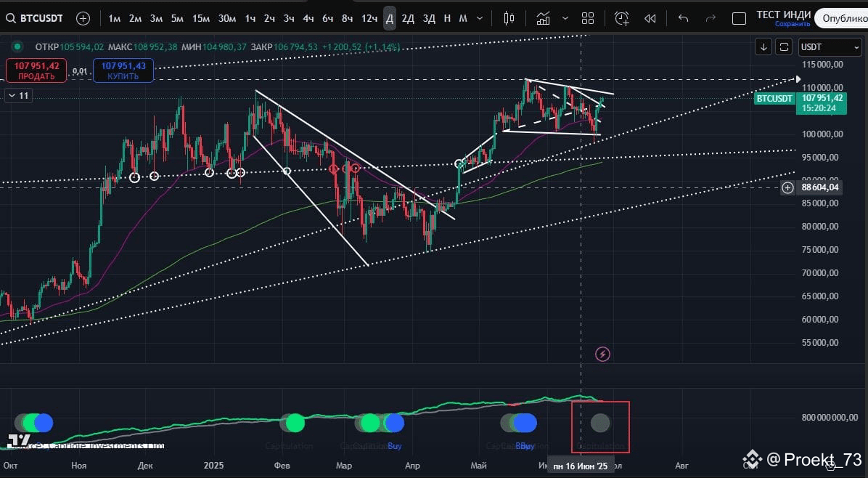Open the candlestick chart type menu
Image resolution: width=868 pixels, height=478 pixels.
(509, 19)
